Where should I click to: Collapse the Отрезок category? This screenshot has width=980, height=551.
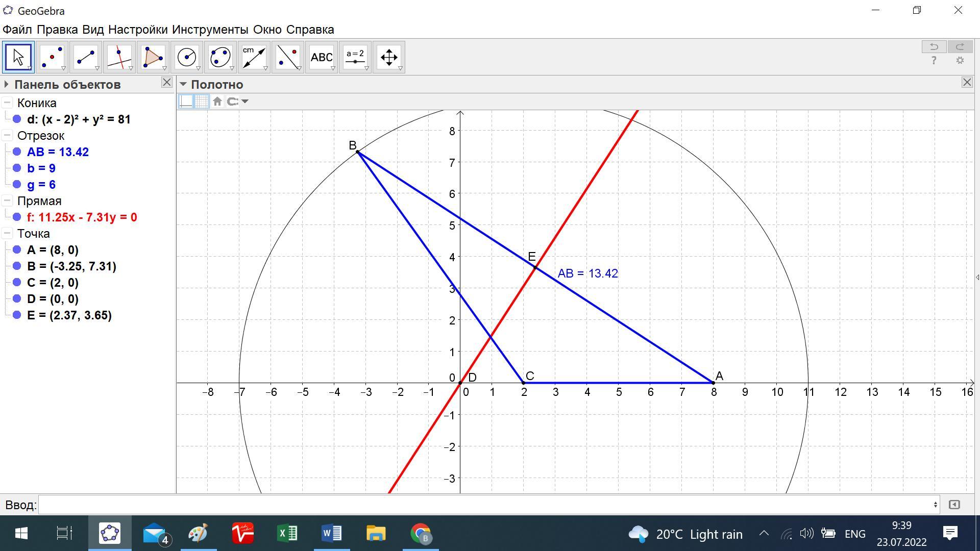coord(7,136)
